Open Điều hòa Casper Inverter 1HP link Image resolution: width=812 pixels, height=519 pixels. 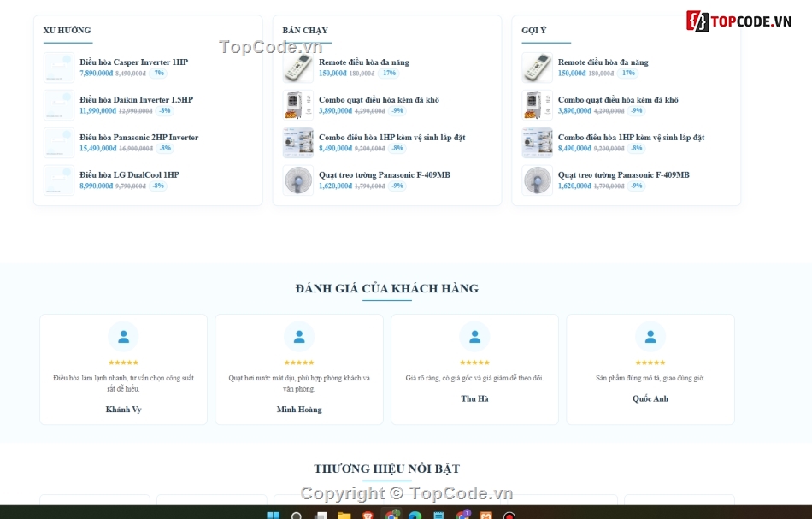click(x=133, y=62)
